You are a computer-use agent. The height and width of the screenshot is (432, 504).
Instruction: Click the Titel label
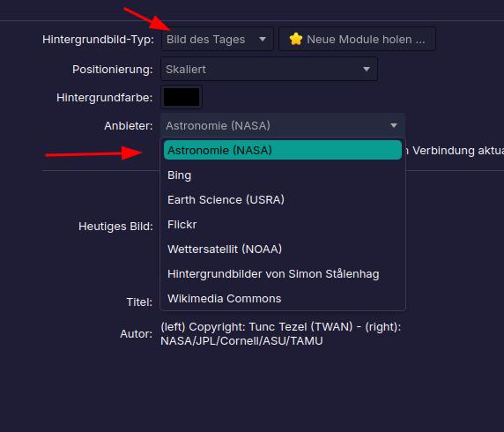[x=139, y=302]
